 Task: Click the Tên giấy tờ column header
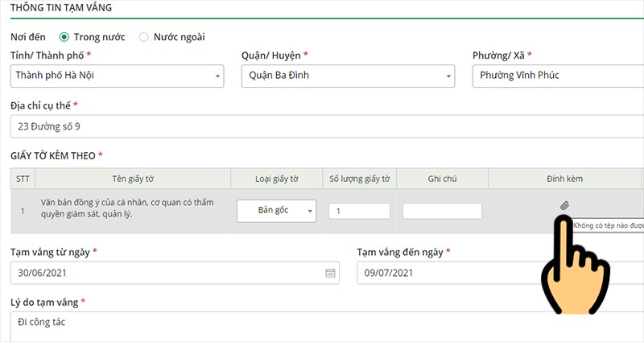click(x=133, y=179)
